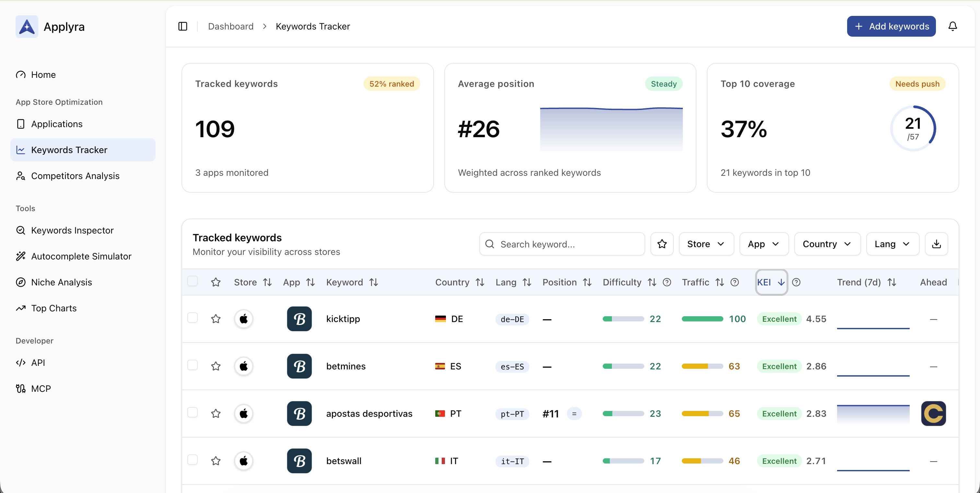
Task: Click the Top 10 coverage circular progress
Action: coord(913,128)
